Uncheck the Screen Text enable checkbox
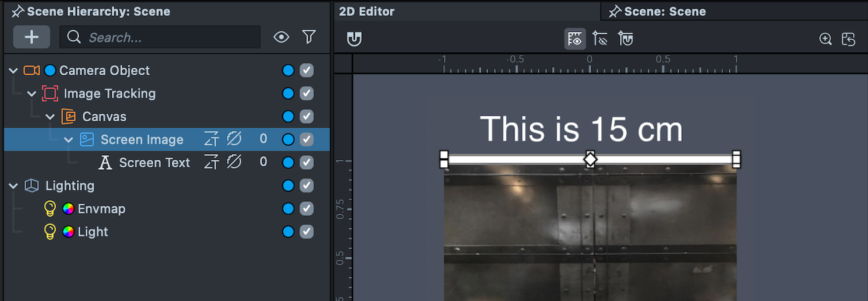 (x=307, y=163)
